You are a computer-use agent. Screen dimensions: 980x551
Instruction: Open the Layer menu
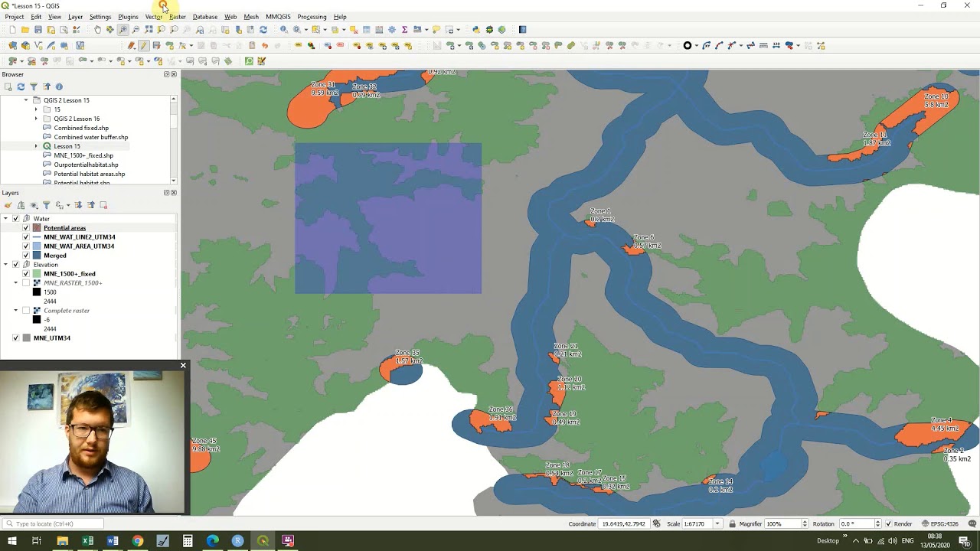[x=75, y=17]
